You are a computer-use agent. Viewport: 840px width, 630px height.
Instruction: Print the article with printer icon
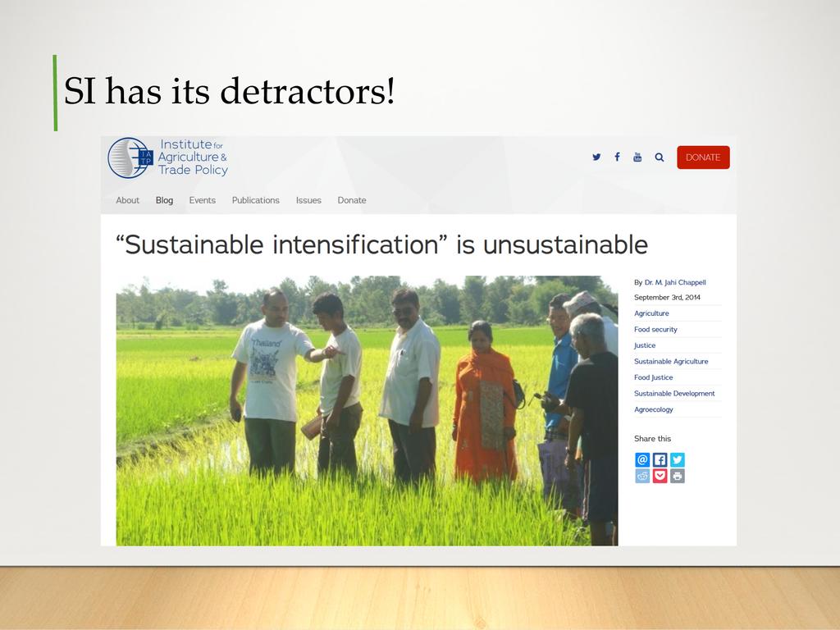677,476
